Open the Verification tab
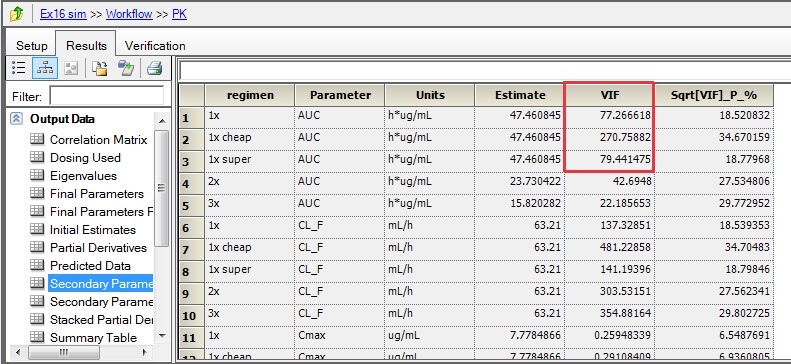This screenshot has width=791, height=364. [x=155, y=45]
